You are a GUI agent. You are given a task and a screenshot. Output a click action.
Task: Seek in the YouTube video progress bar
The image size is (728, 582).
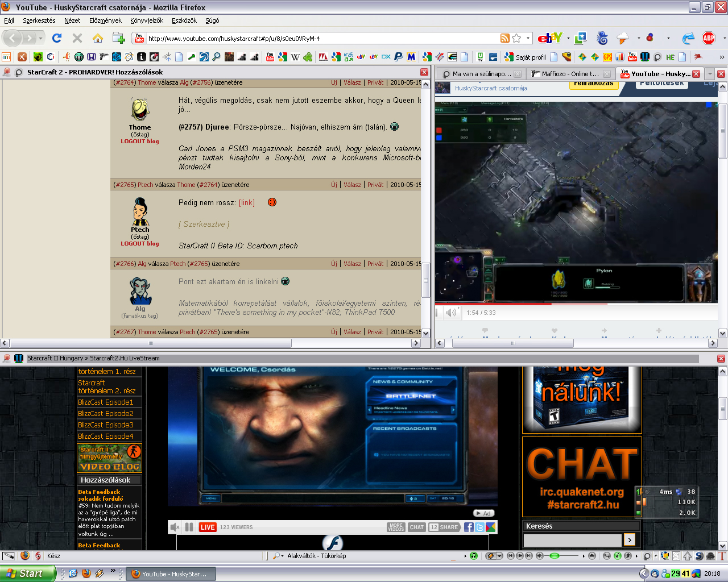(575, 304)
